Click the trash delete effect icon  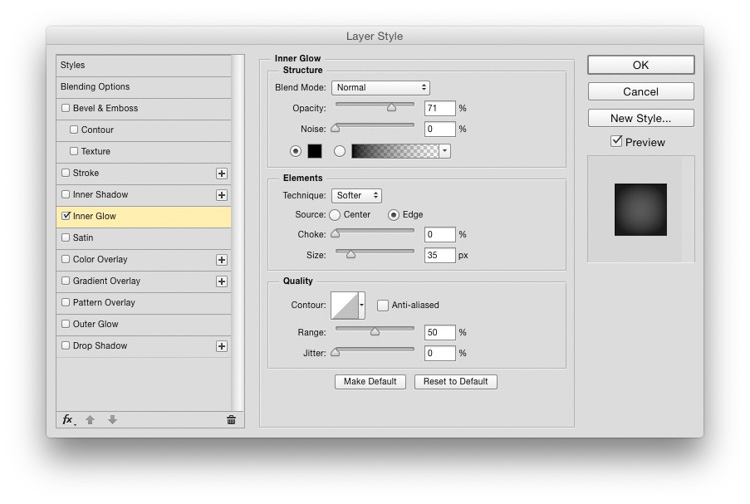231,420
